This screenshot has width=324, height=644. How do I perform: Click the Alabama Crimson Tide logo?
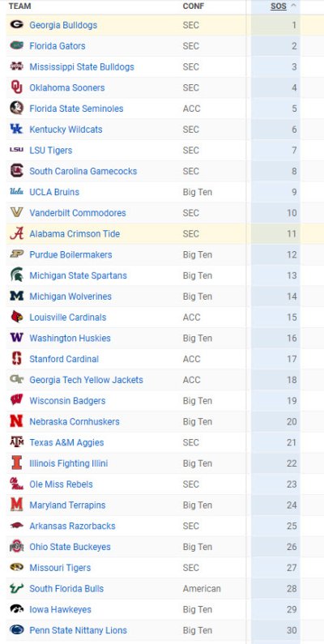[x=17, y=233]
